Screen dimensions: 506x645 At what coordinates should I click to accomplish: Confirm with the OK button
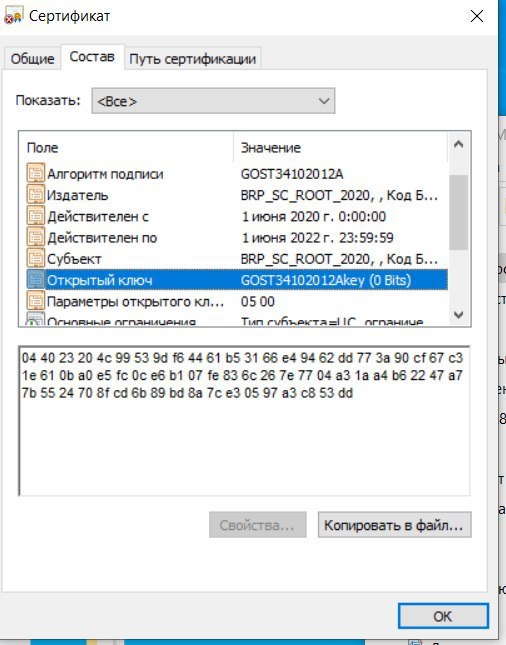coord(443,616)
